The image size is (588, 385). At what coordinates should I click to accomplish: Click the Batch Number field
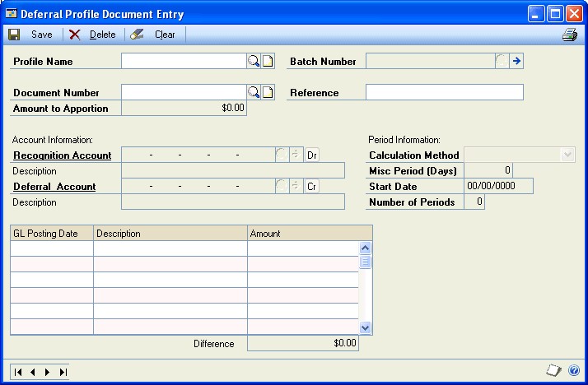pyautogui.click(x=431, y=61)
